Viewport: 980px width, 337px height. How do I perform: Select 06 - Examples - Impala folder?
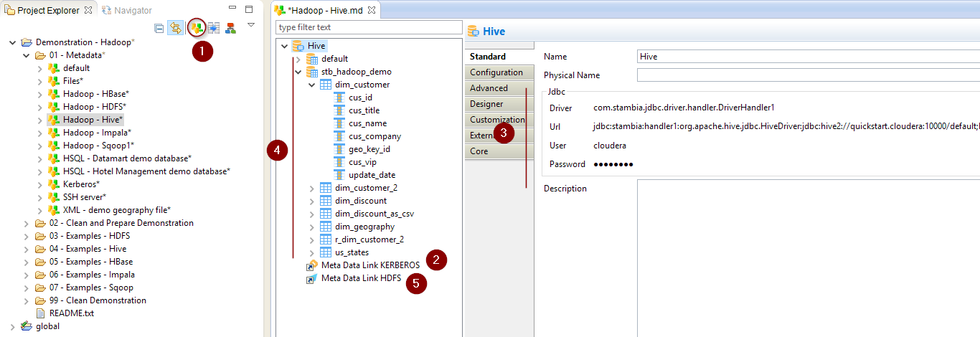[x=92, y=275]
